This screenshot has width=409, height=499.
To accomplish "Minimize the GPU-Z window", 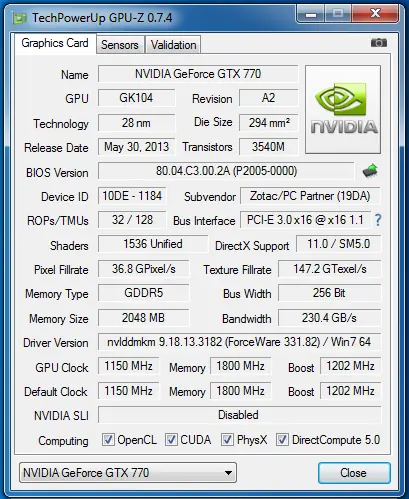I will [311, 14].
